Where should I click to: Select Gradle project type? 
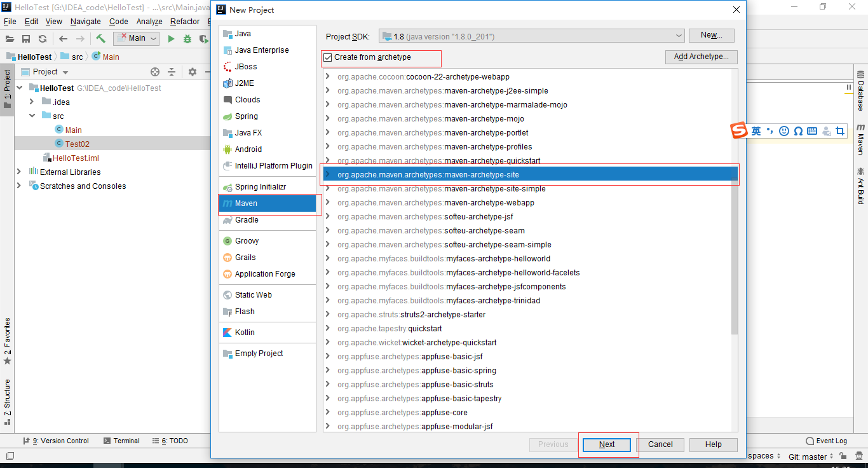click(x=268, y=220)
